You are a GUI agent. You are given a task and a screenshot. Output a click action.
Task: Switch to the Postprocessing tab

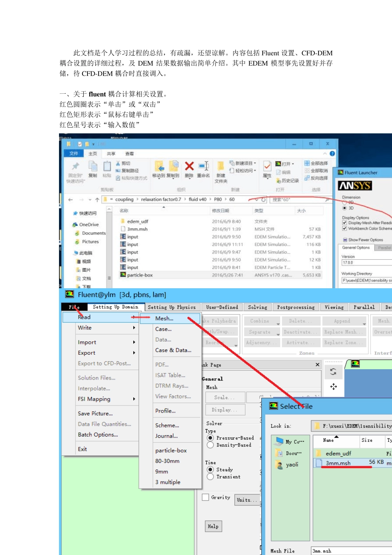(296, 307)
